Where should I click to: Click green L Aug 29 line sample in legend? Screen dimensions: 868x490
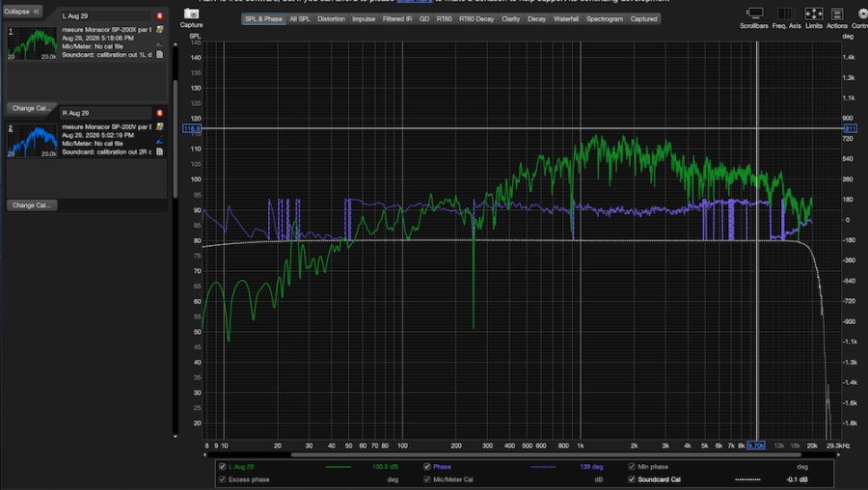(x=339, y=467)
